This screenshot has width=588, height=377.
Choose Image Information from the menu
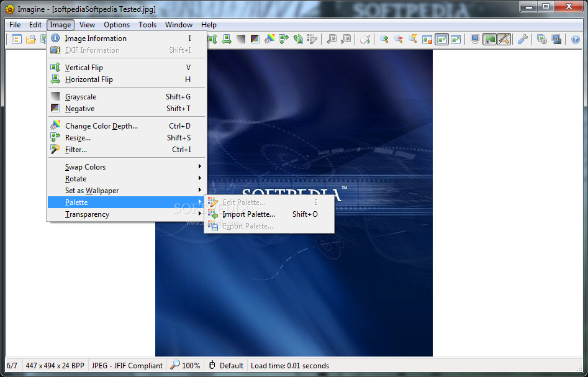click(x=127, y=39)
